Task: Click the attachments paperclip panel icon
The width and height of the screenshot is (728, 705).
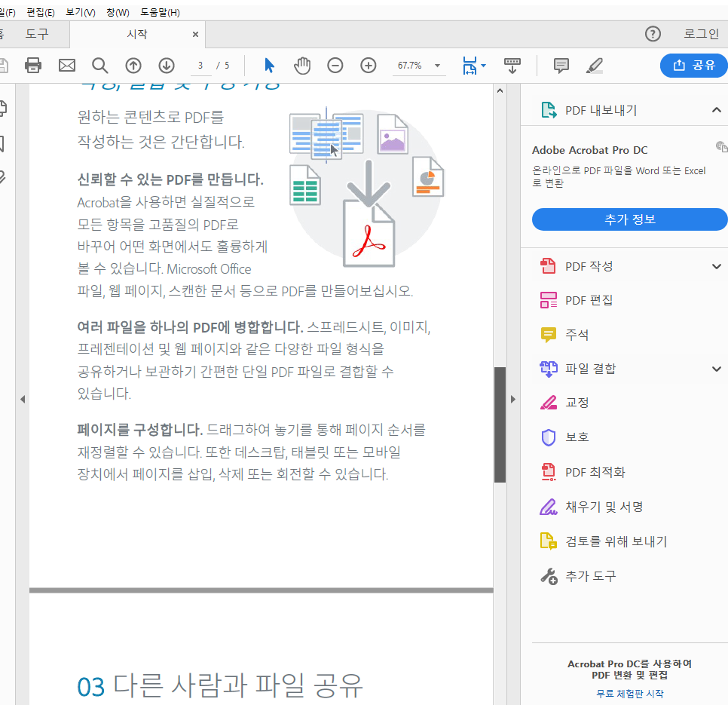Action: (x=2, y=177)
